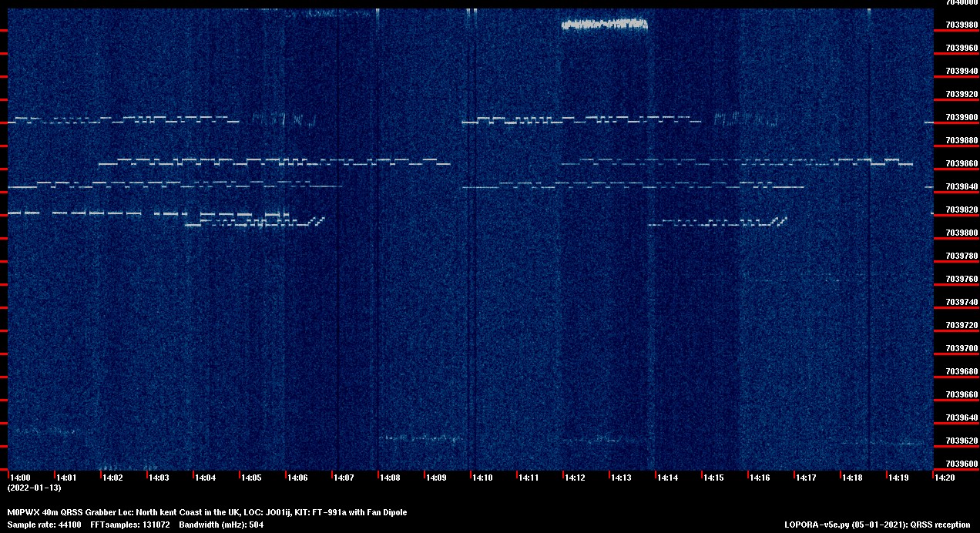Click the 7039800 frequency label
Image resolution: width=980 pixels, height=533 pixels.
pyautogui.click(x=962, y=233)
